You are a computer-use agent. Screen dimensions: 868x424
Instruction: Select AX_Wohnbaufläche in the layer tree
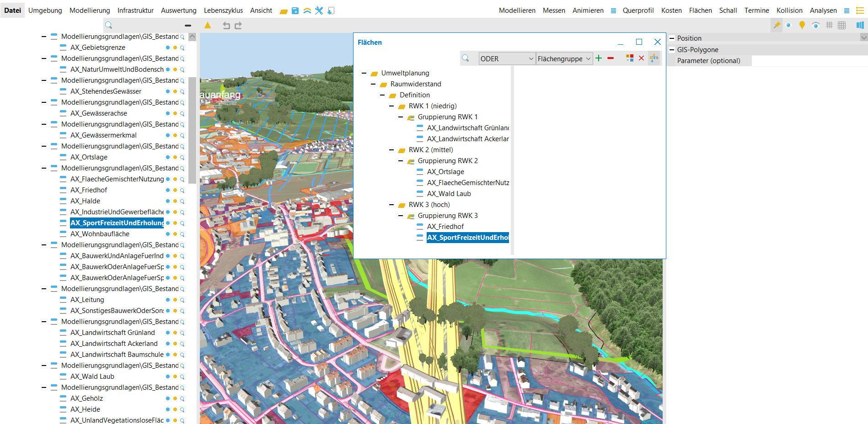[100, 234]
